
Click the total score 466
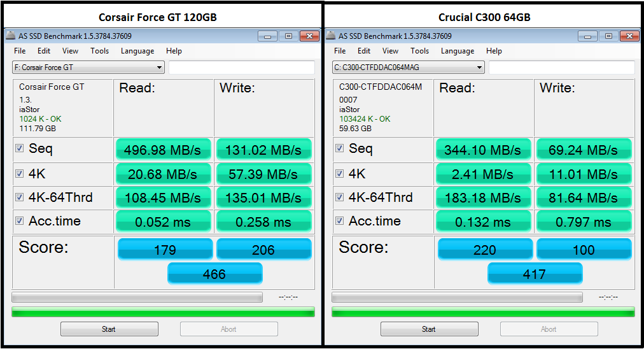[x=215, y=274]
